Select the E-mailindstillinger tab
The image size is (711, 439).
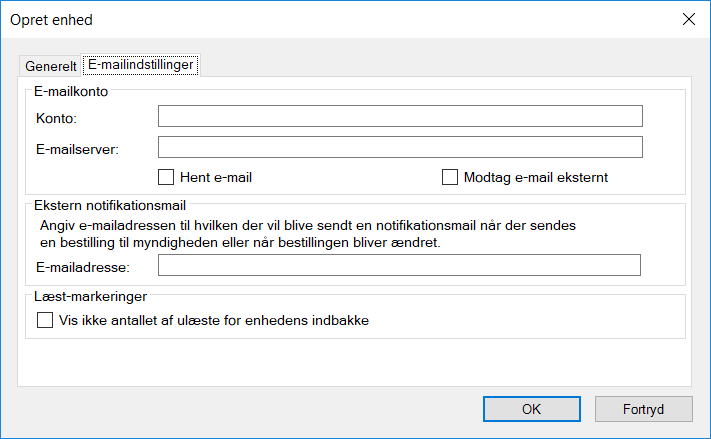point(140,64)
